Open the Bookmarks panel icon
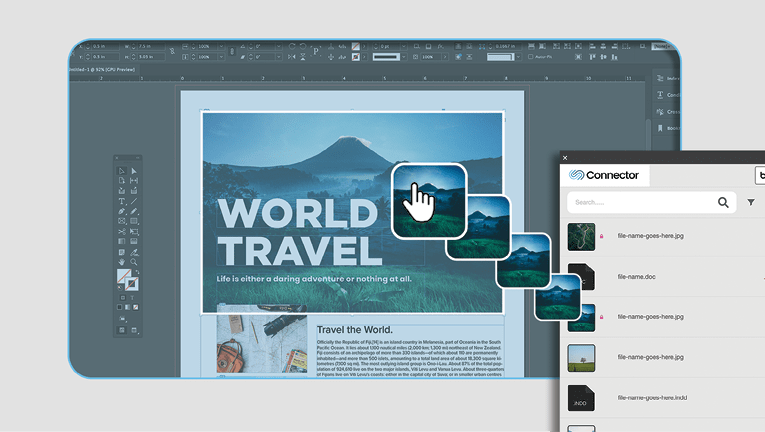 (661, 128)
